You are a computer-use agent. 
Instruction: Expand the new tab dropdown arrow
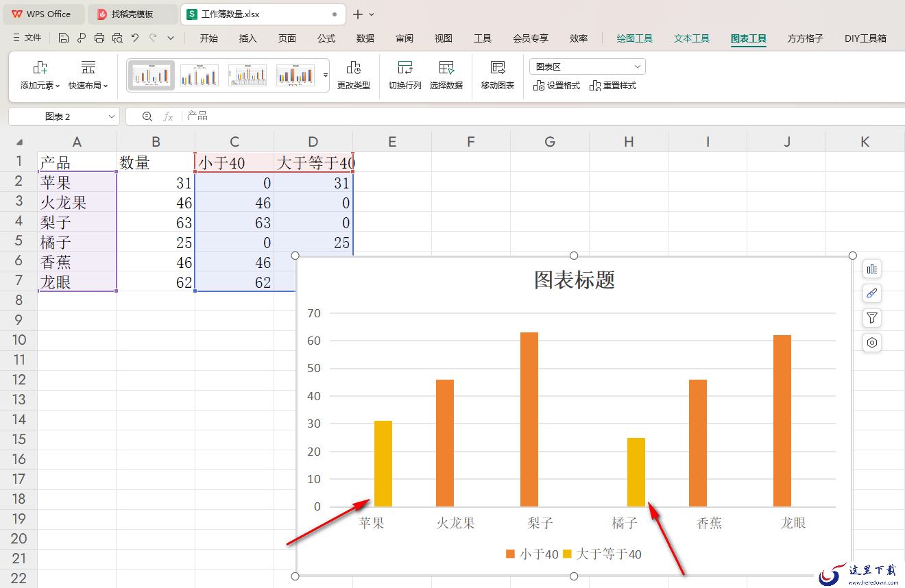coord(372,14)
